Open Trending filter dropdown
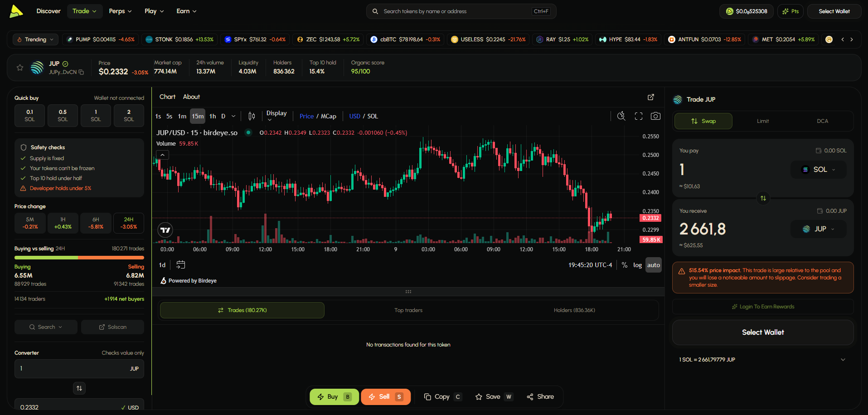The height and width of the screenshot is (415, 868). tap(35, 39)
